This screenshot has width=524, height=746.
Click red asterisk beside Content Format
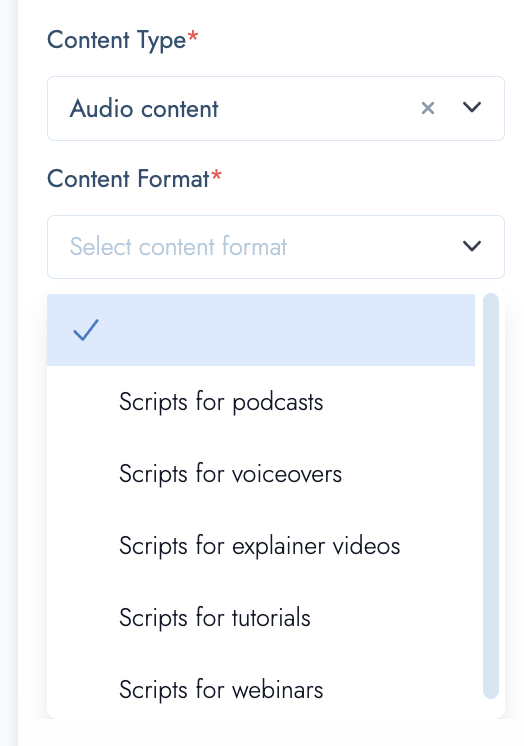coord(217,175)
